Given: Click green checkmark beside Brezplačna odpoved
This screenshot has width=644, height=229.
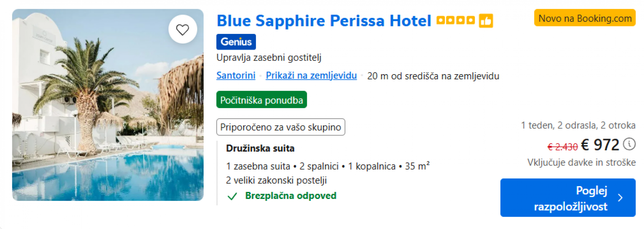Looking at the screenshot, I should point(232,196).
